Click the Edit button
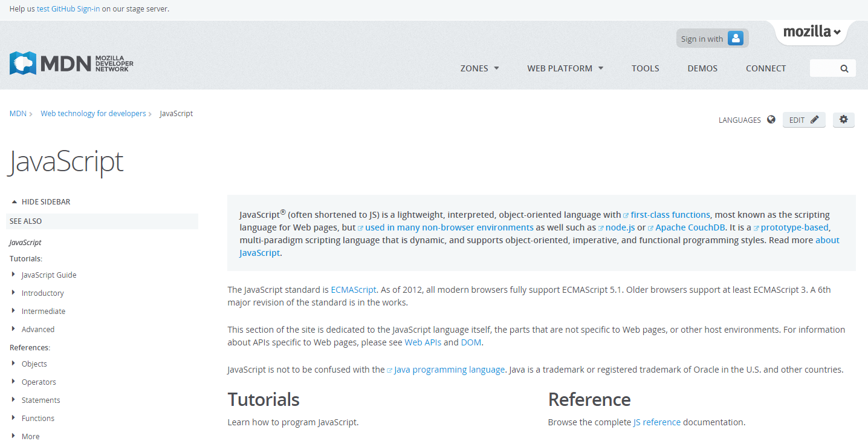The image size is (868, 441). pyautogui.click(x=804, y=120)
